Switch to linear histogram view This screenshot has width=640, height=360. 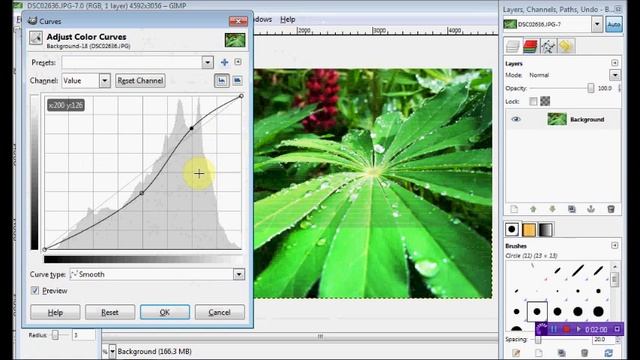click(x=222, y=80)
